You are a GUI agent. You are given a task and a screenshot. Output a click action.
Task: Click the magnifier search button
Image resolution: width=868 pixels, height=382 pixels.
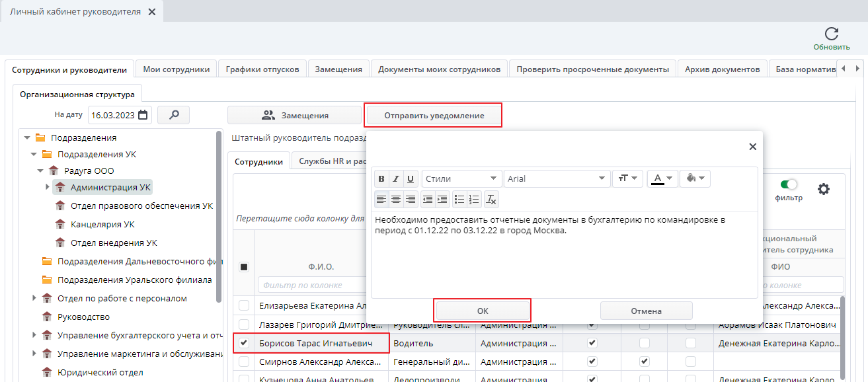tap(175, 115)
